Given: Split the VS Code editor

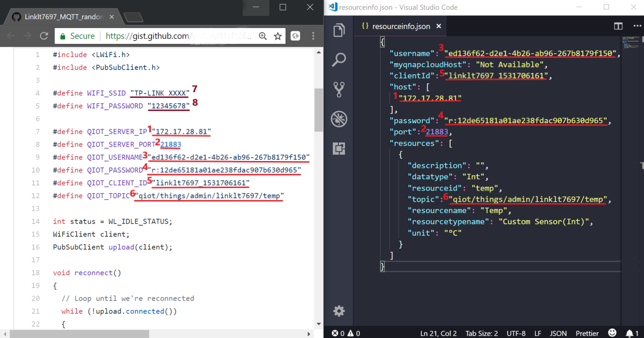Looking at the screenshot, I should tap(618, 27).
